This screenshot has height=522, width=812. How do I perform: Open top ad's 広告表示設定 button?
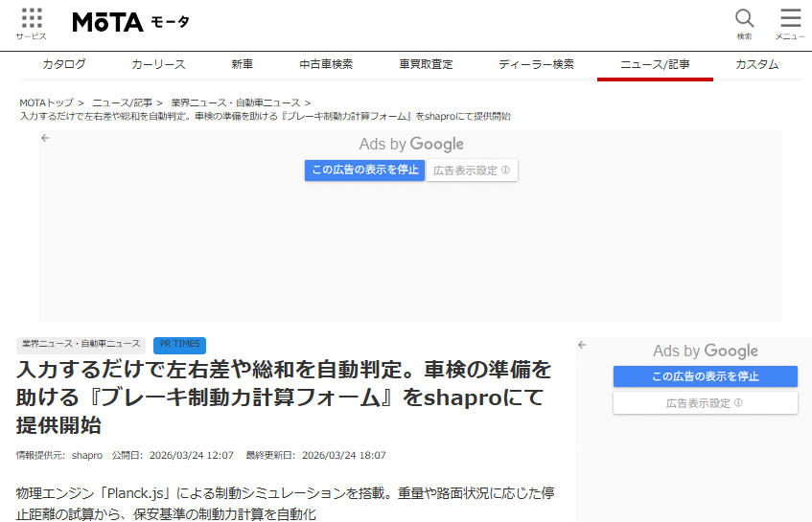[x=471, y=170]
